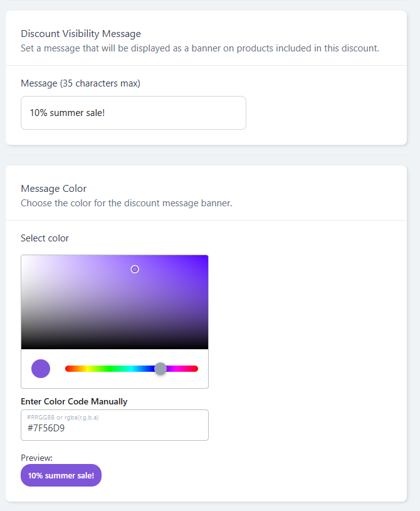This screenshot has width=420, height=511.
Task: Pick mid-gray on left edge of color area
Action: point(23,302)
